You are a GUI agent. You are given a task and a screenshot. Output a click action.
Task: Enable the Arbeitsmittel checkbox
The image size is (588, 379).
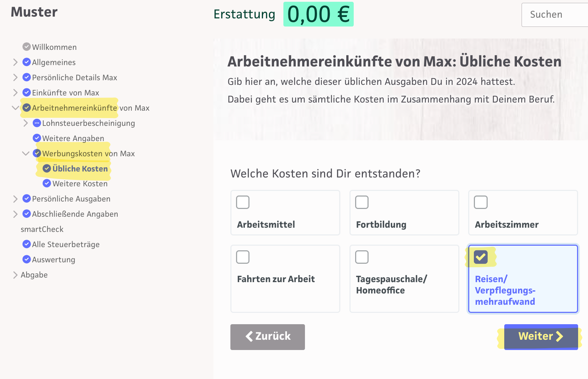(243, 202)
